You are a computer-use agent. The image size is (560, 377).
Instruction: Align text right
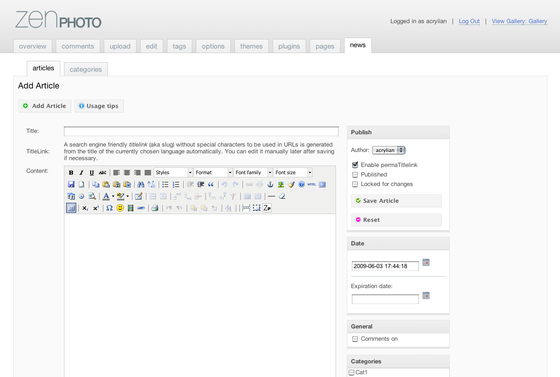tap(137, 172)
